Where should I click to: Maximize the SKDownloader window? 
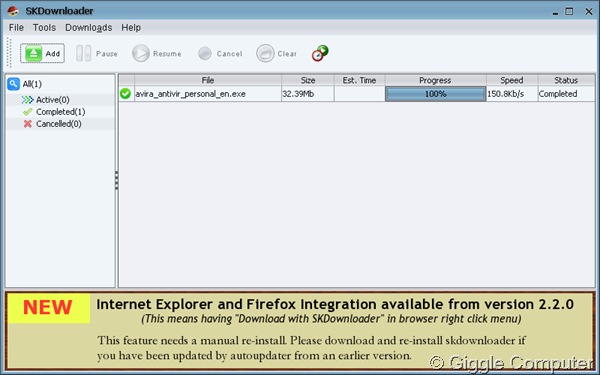[569, 11]
